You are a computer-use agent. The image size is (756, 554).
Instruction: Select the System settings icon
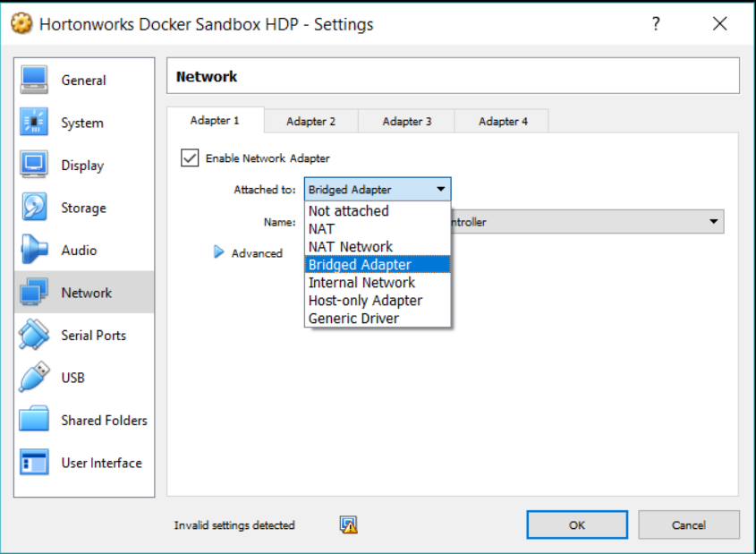point(34,123)
